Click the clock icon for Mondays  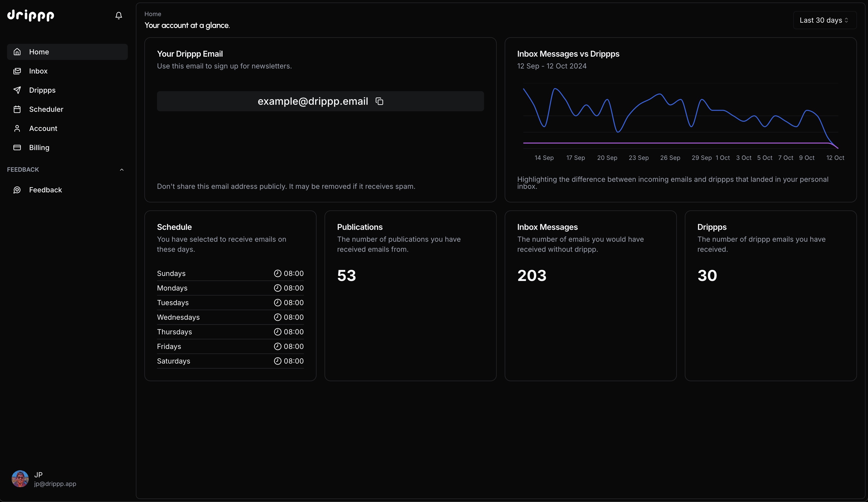click(x=277, y=288)
